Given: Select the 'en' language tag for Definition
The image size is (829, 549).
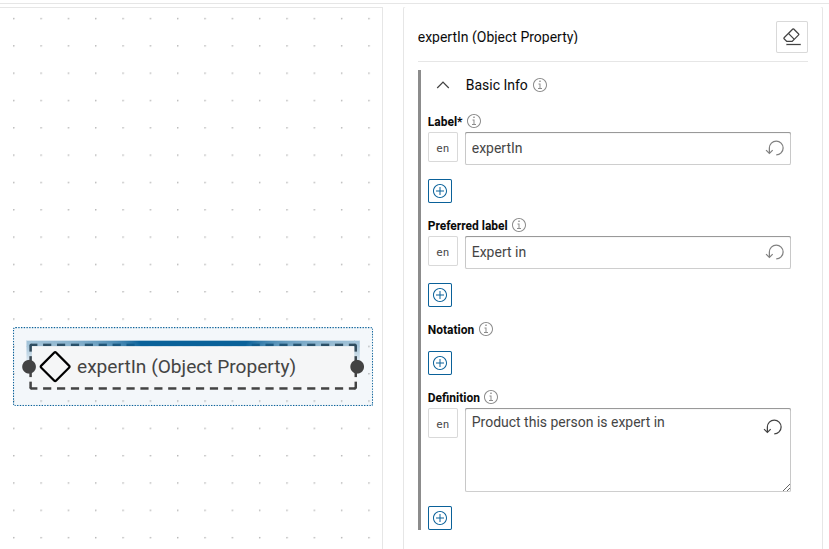Looking at the screenshot, I should [x=443, y=424].
